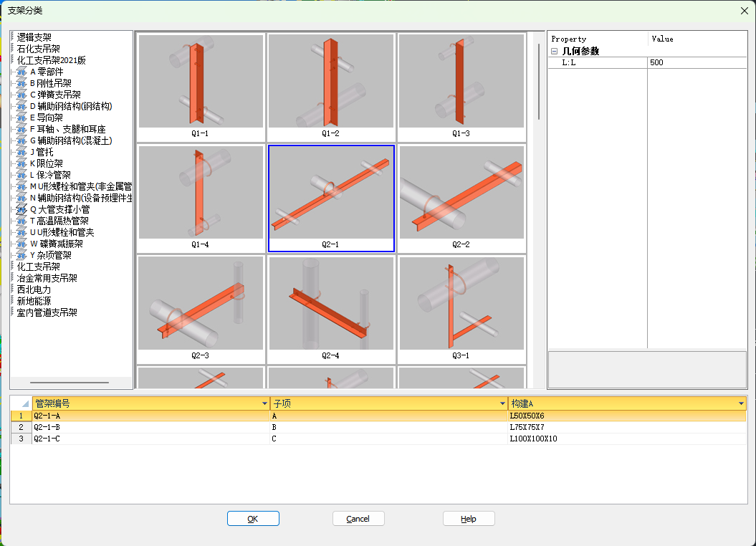This screenshot has width=756, height=546.
Task: Click the Y 杂项管架 tree icon
Action: [21, 255]
